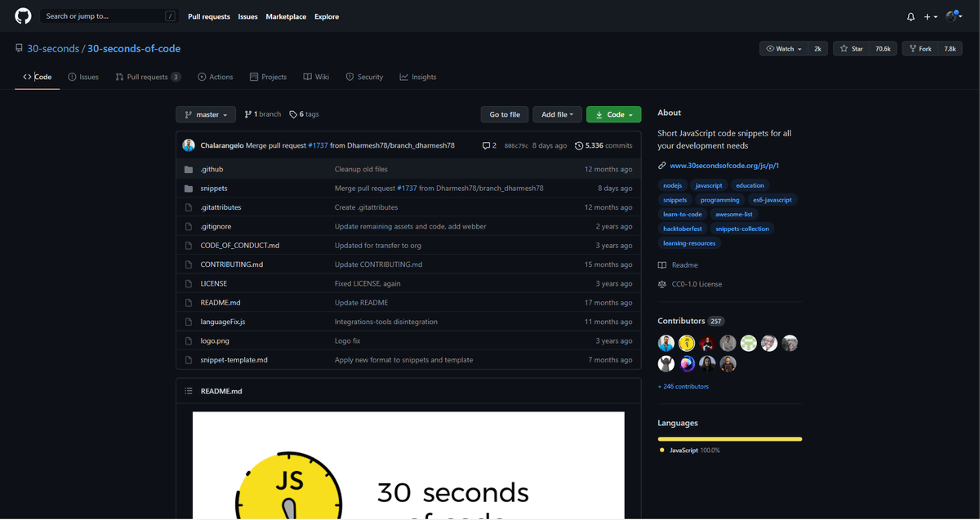Open the .github folder
980x520 pixels.
(x=212, y=169)
